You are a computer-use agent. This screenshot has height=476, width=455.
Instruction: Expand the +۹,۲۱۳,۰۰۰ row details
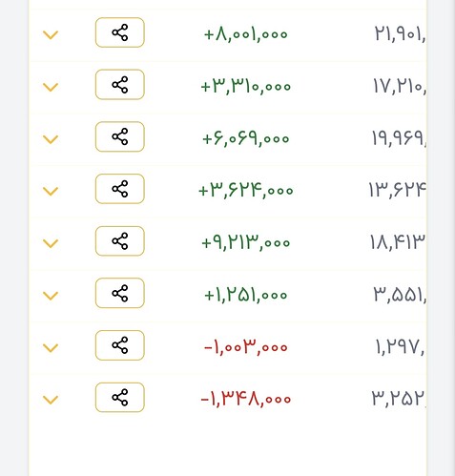click(x=51, y=243)
